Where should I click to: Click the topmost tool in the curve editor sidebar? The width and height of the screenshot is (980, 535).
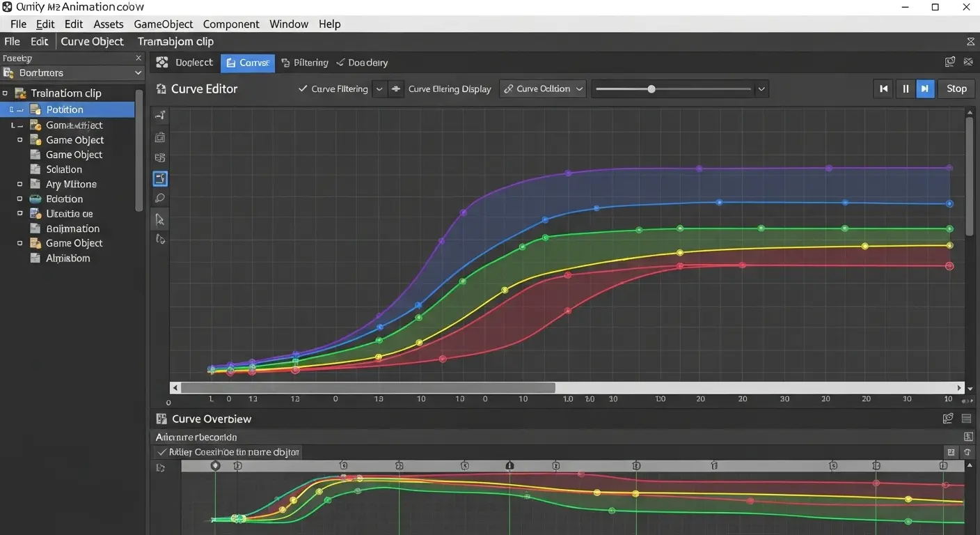160,116
